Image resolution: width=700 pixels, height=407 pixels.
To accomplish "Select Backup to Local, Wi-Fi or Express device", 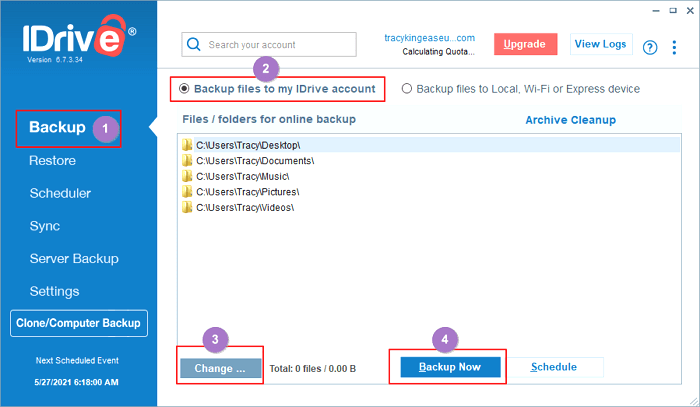I will pyautogui.click(x=407, y=89).
